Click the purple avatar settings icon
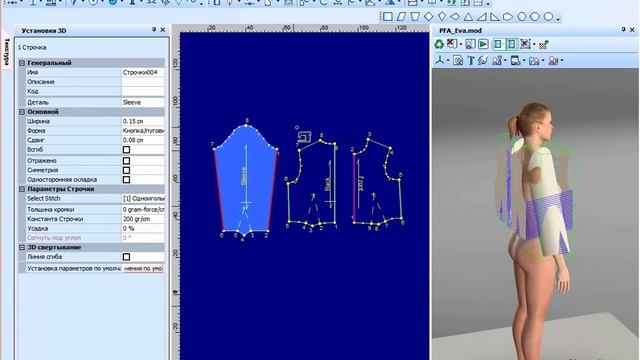640x360 pixels. [x=553, y=61]
